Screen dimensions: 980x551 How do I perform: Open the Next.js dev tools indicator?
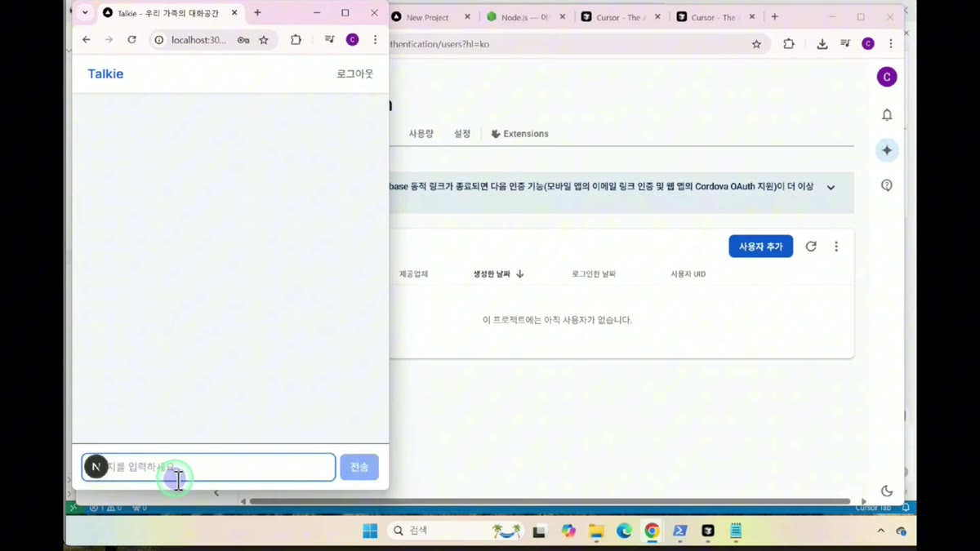96,466
